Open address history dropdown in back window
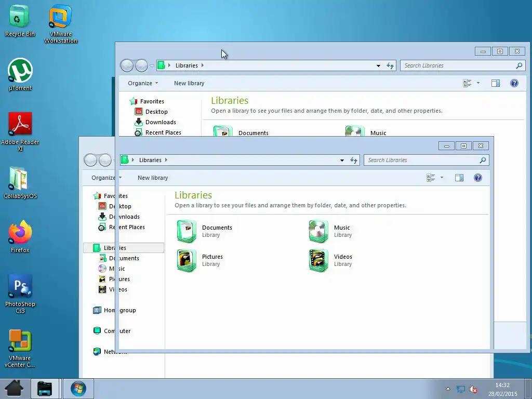 pyautogui.click(x=378, y=65)
